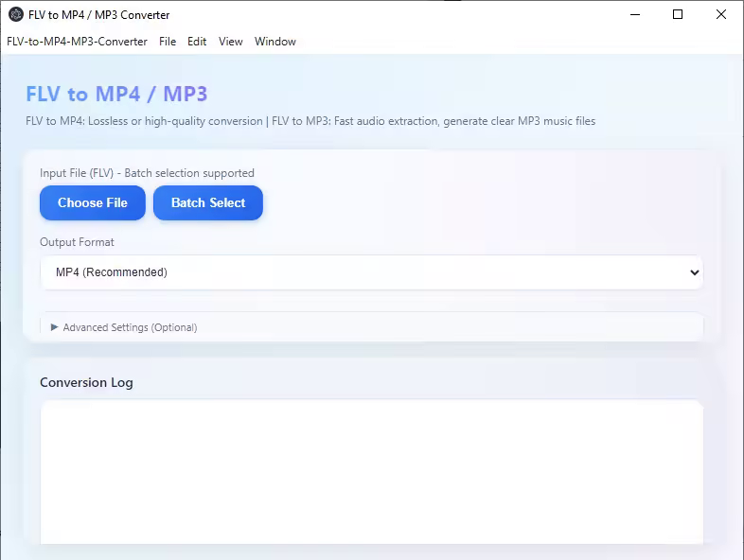
Task: Click the Input File (FLV) label
Action: click(x=147, y=173)
